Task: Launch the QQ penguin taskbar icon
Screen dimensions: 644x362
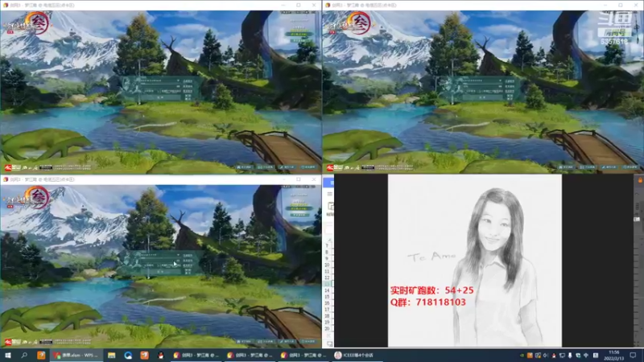Action: click(161, 355)
